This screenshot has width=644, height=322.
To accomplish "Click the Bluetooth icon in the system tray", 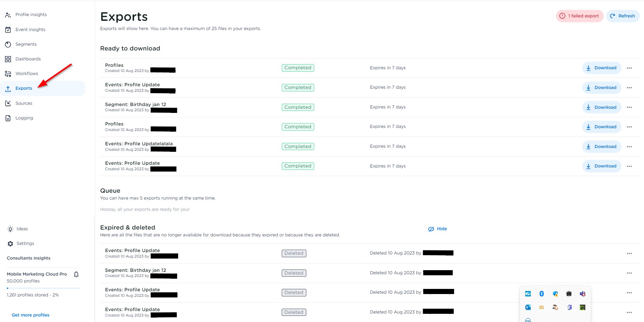I will [541, 294].
